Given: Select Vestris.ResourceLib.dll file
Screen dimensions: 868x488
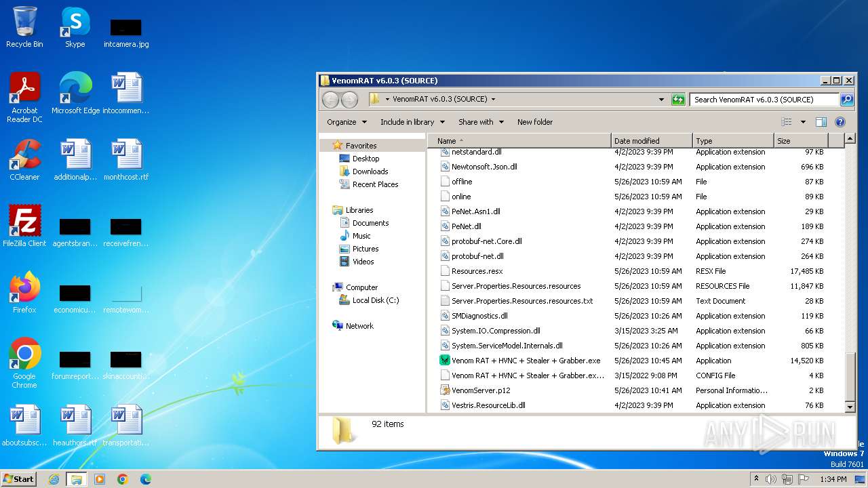Looking at the screenshot, I should (488, 405).
